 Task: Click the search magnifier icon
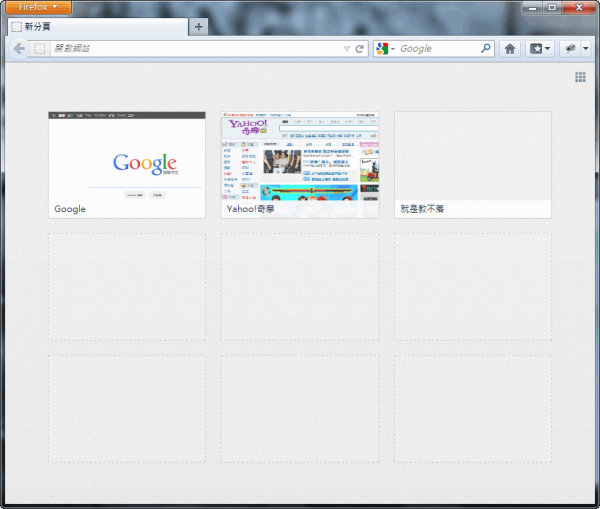click(486, 48)
